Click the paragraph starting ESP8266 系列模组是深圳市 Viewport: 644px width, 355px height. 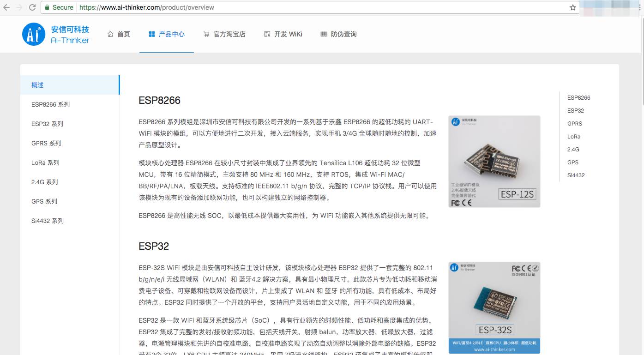tap(288, 133)
